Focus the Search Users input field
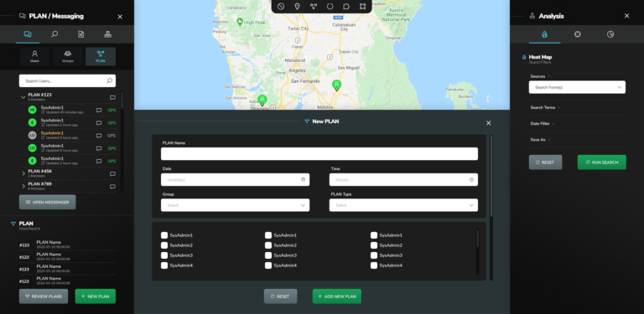The height and width of the screenshot is (314, 644). click(x=67, y=80)
